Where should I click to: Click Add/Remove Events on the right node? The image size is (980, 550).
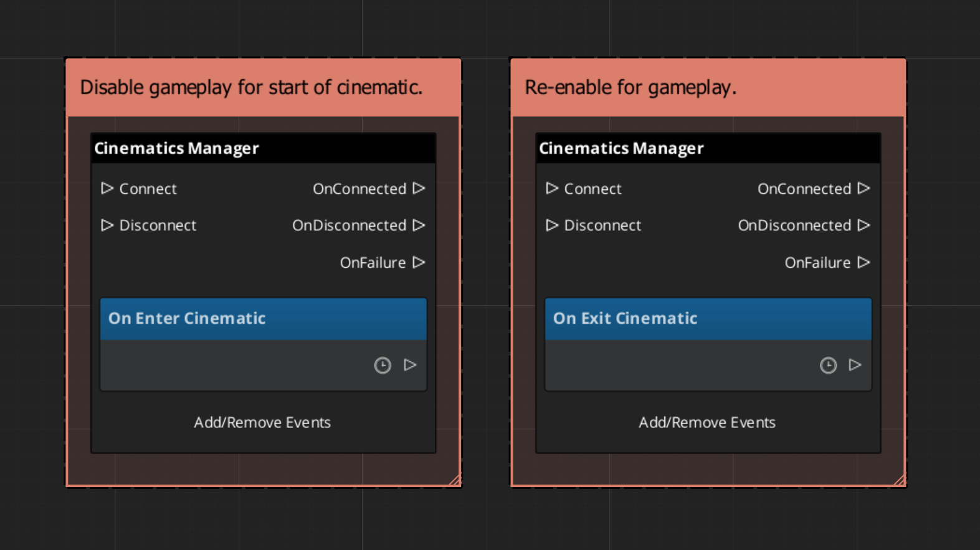click(707, 422)
